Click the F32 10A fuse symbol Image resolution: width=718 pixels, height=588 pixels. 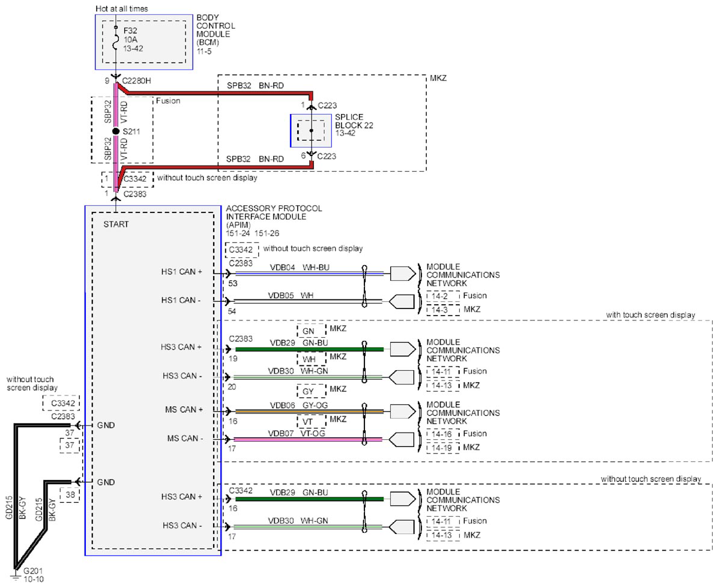pos(116,40)
